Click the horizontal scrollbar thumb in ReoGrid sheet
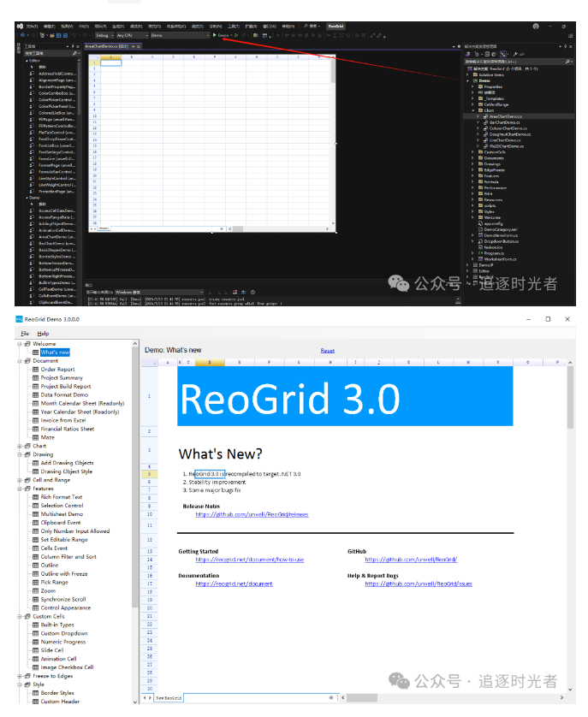 click(361, 698)
